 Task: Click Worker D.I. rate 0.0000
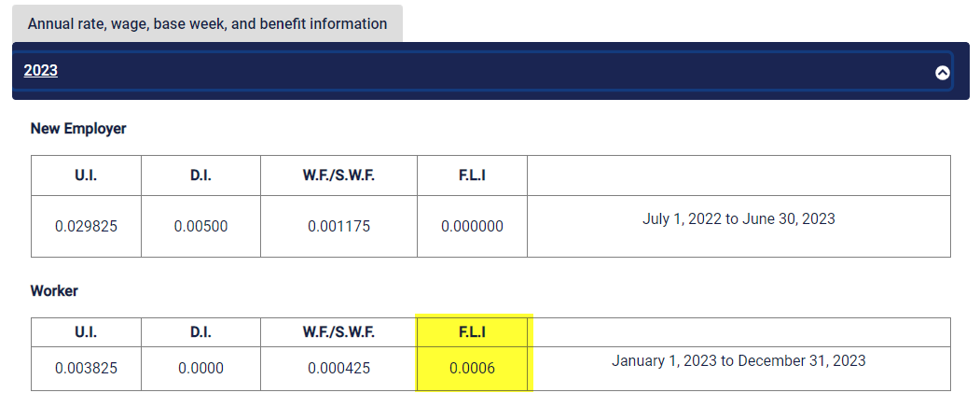click(200, 368)
